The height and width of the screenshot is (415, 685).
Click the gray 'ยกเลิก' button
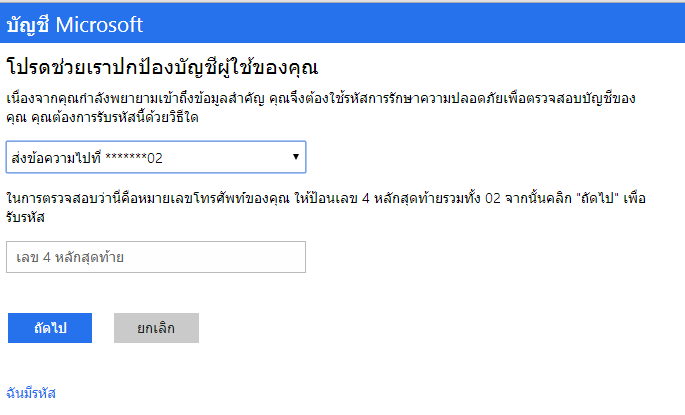tap(156, 328)
